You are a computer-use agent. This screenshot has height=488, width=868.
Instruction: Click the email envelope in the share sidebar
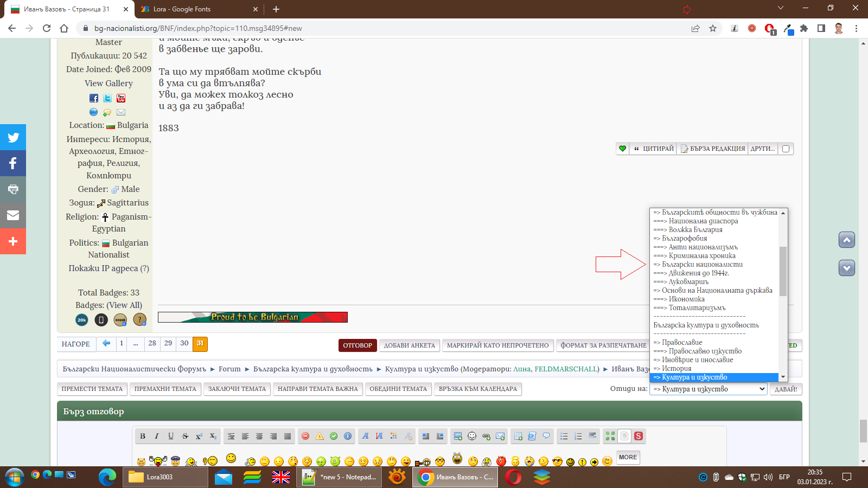tap(13, 215)
